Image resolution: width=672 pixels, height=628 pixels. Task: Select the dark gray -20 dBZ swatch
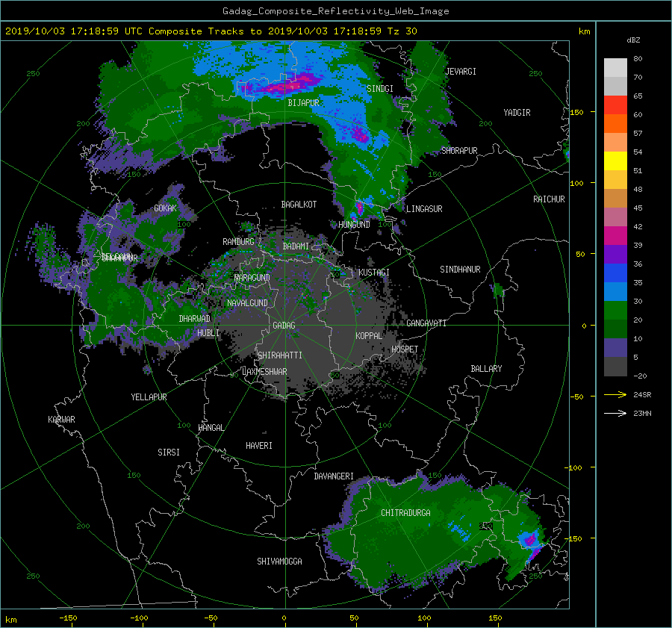pos(615,367)
